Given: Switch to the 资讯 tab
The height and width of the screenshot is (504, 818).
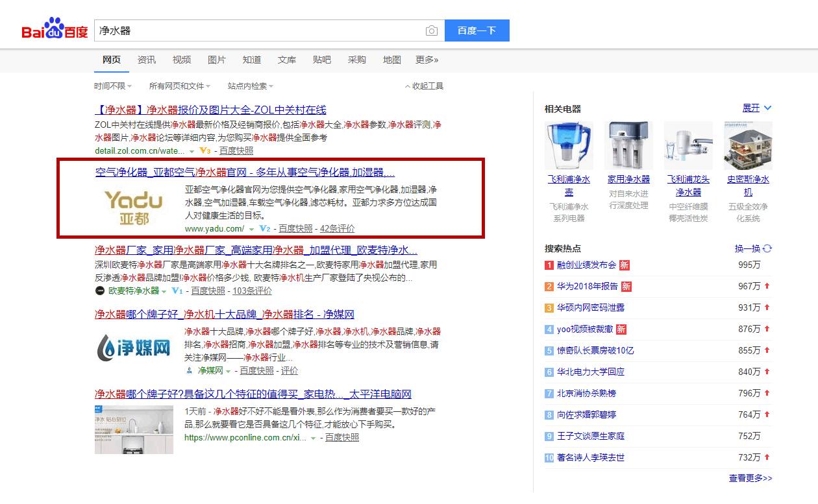Looking at the screenshot, I should (147, 60).
